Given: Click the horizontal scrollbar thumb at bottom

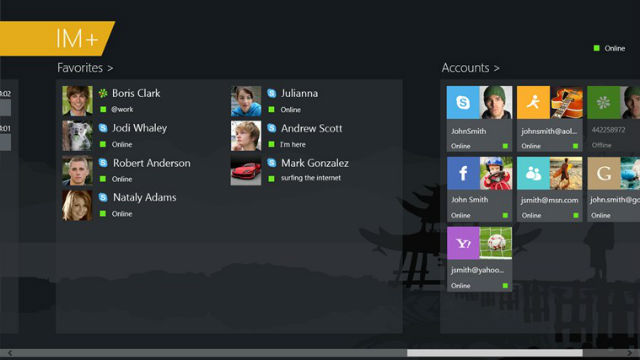Looking at the screenshot, I should pos(495,353).
